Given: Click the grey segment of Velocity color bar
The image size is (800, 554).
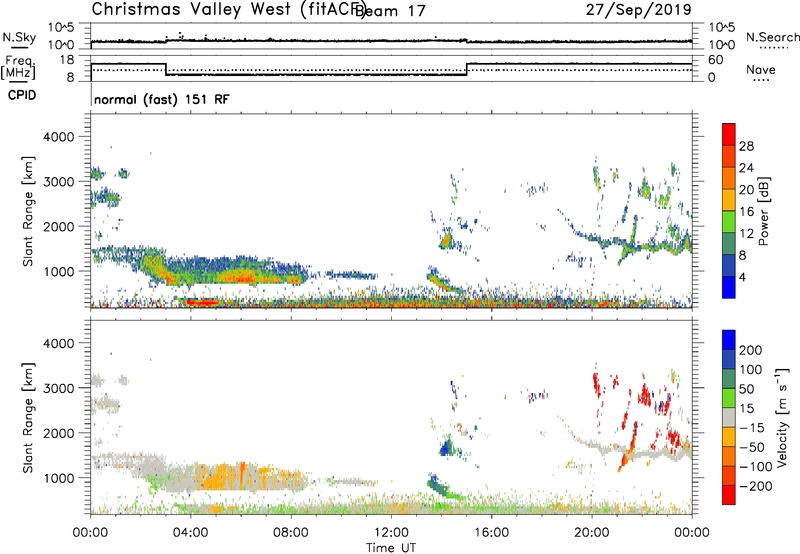Looking at the screenshot, I should [729, 418].
